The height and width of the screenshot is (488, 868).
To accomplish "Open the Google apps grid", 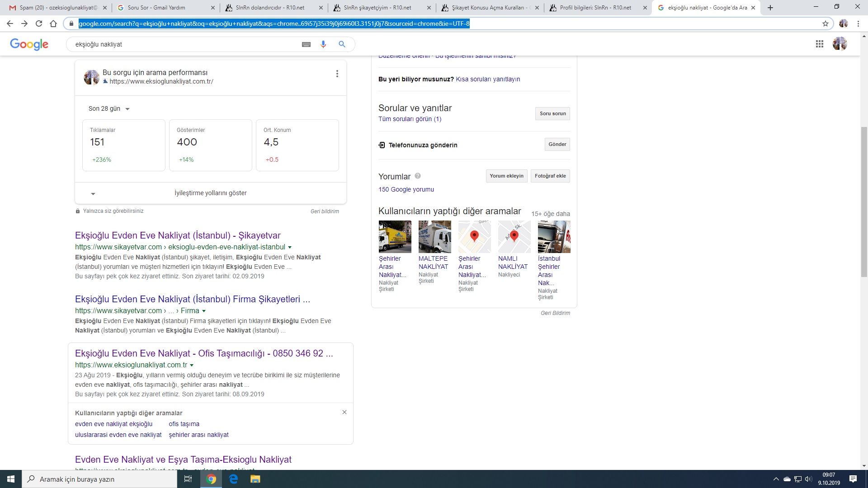I will click(819, 44).
